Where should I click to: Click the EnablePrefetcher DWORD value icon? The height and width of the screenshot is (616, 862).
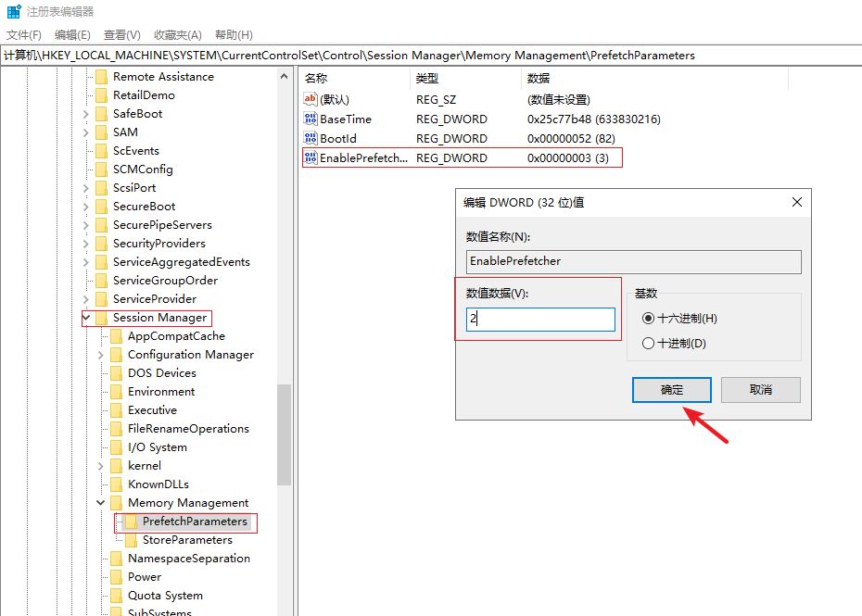tap(311, 157)
